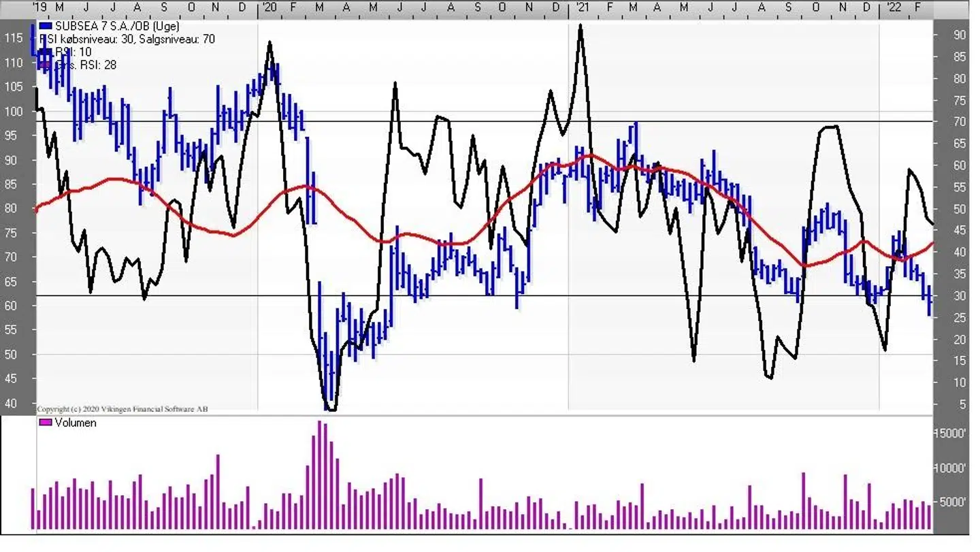Click the magenta Volumen legend swatch
Image resolution: width=980 pixels, height=552 pixels.
[46, 423]
